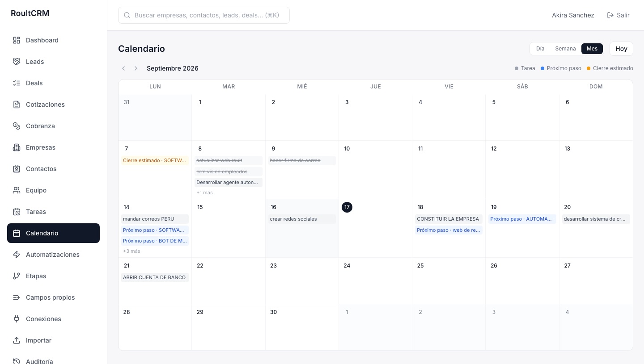Click the search magnifier icon

127,15
